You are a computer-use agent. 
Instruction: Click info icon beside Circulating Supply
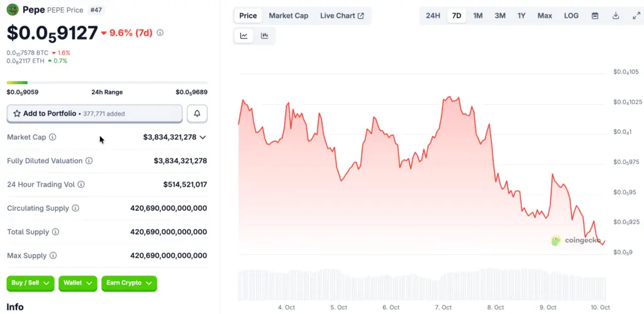(x=75, y=208)
